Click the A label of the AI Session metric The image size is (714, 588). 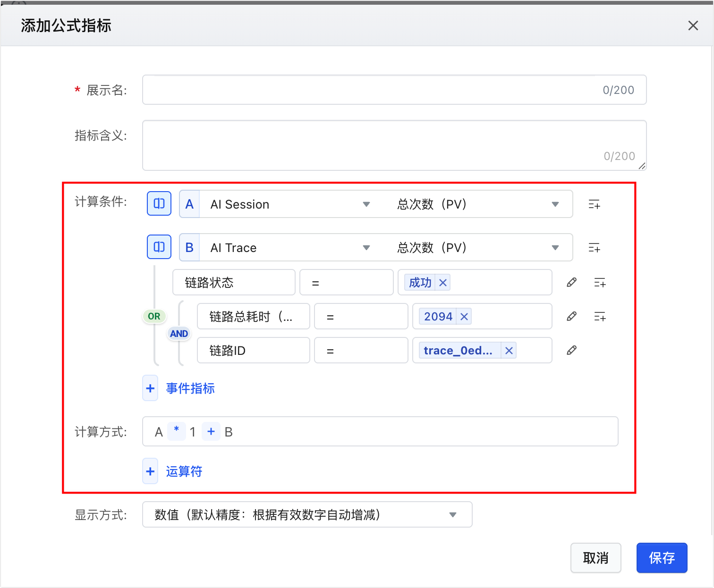pyautogui.click(x=189, y=204)
